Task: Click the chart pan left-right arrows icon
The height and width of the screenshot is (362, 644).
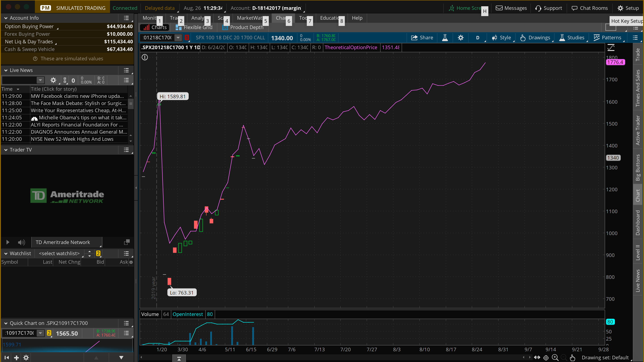Action: tap(537, 358)
